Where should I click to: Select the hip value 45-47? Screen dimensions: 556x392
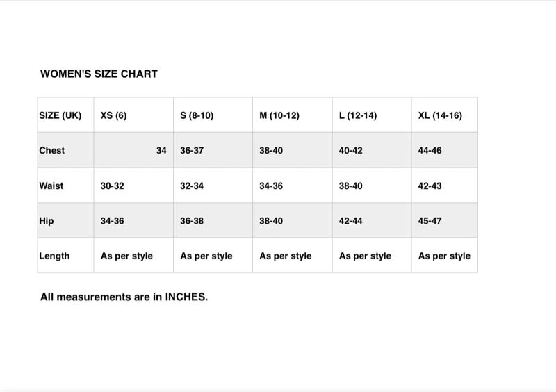click(430, 221)
